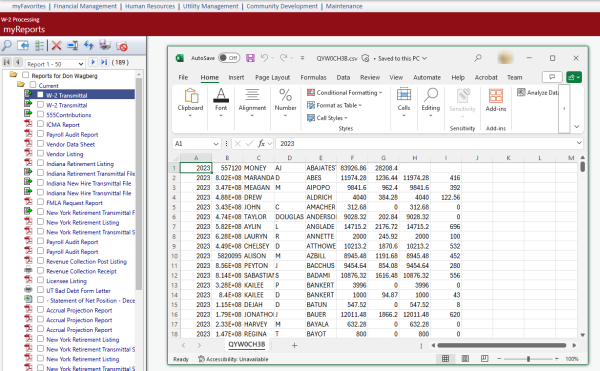Expand Conditional Formatting dropdown
The width and height of the screenshot is (600, 371).
[380, 93]
